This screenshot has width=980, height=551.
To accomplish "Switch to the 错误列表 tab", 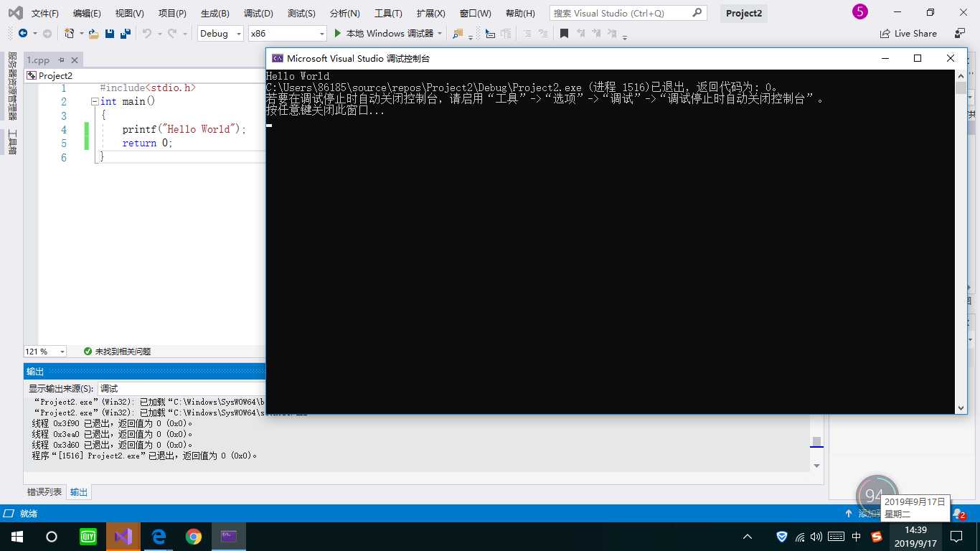I will [44, 492].
